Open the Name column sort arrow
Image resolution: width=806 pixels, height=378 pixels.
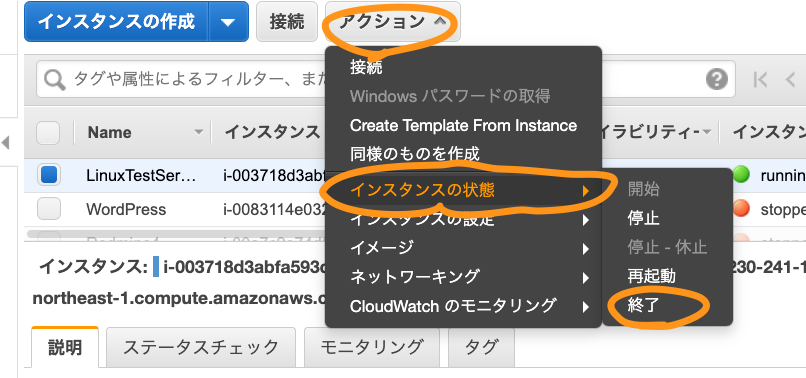(198, 133)
